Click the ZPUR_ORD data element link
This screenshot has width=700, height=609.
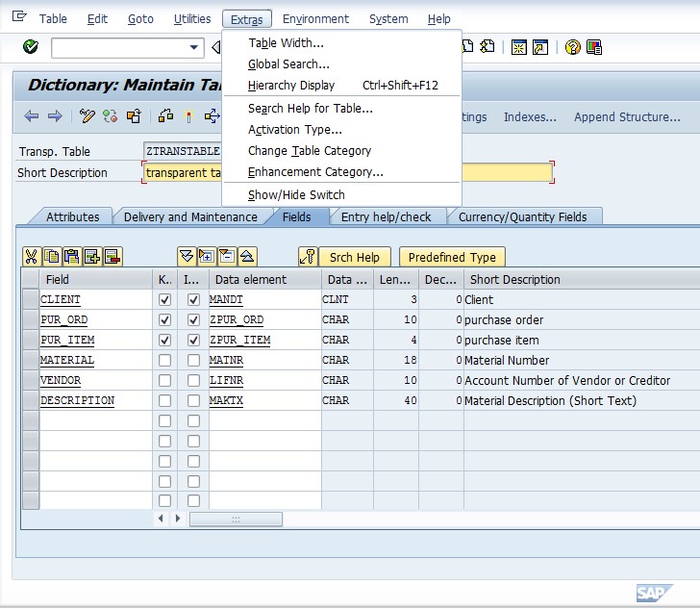point(237,320)
